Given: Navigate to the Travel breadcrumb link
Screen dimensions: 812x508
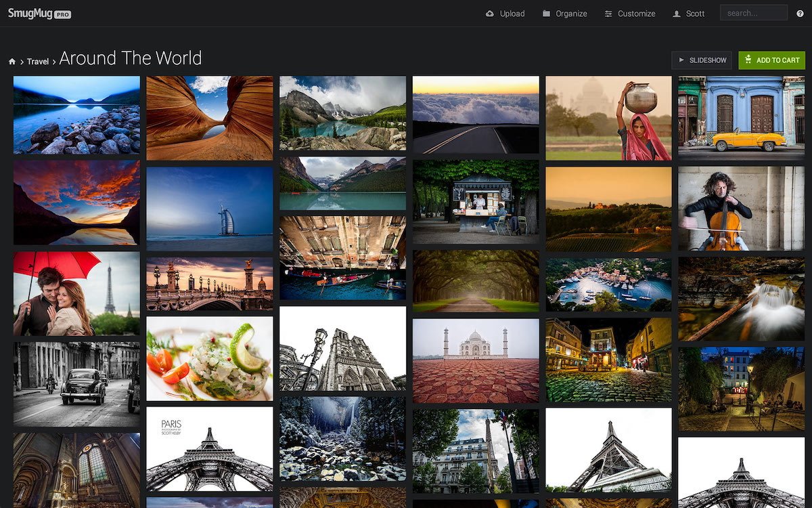Looking at the screenshot, I should tap(38, 62).
